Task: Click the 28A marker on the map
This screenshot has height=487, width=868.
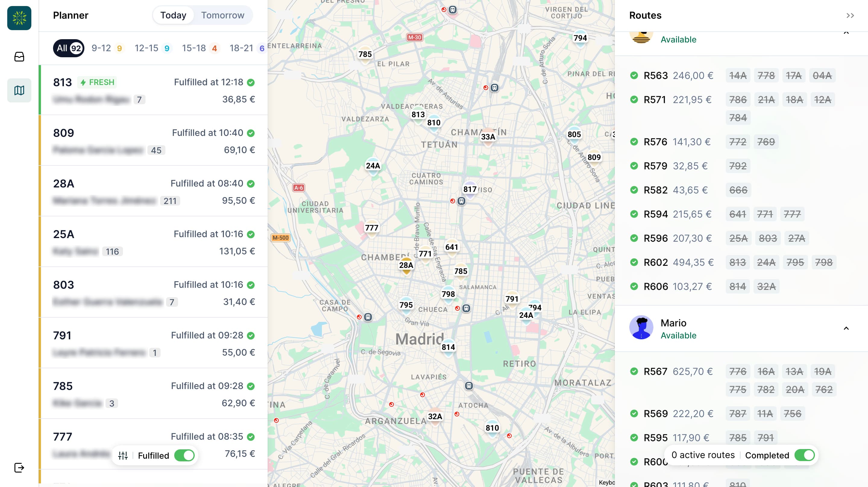Action: pos(406,265)
